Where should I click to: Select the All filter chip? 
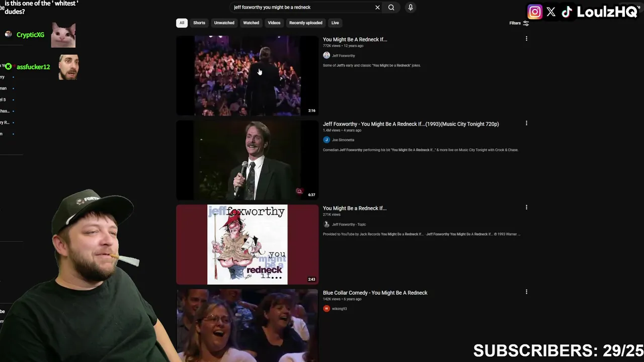pyautogui.click(x=182, y=23)
